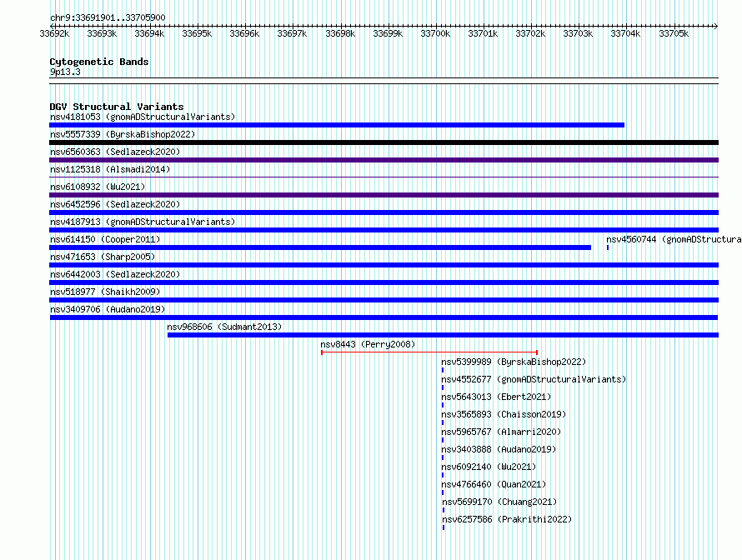
Task: Open nsv1125318 (Alsmadi2014) variant label
Action: [x=110, y=169]
